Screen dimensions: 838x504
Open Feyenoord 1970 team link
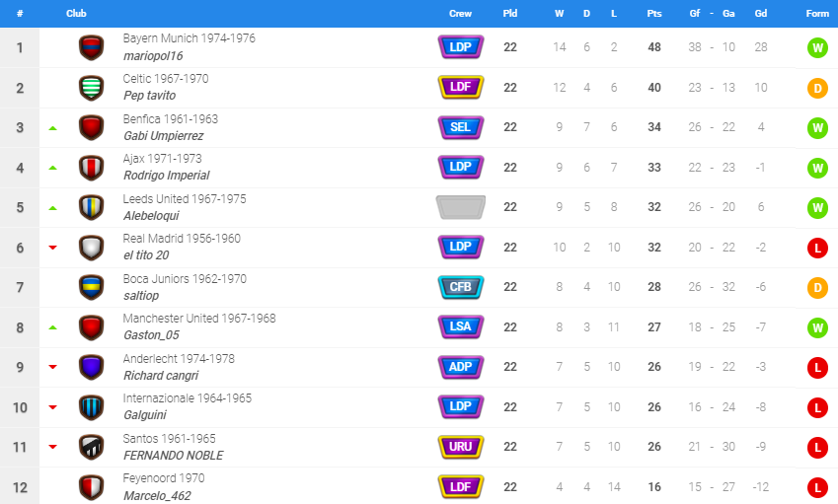(x=164, y=478)
